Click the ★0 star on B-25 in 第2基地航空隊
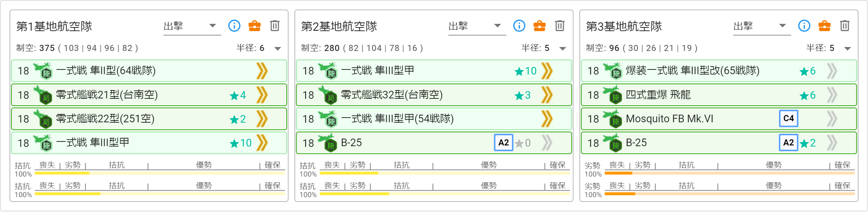This screenshot has width=868, height=212. 523,143
